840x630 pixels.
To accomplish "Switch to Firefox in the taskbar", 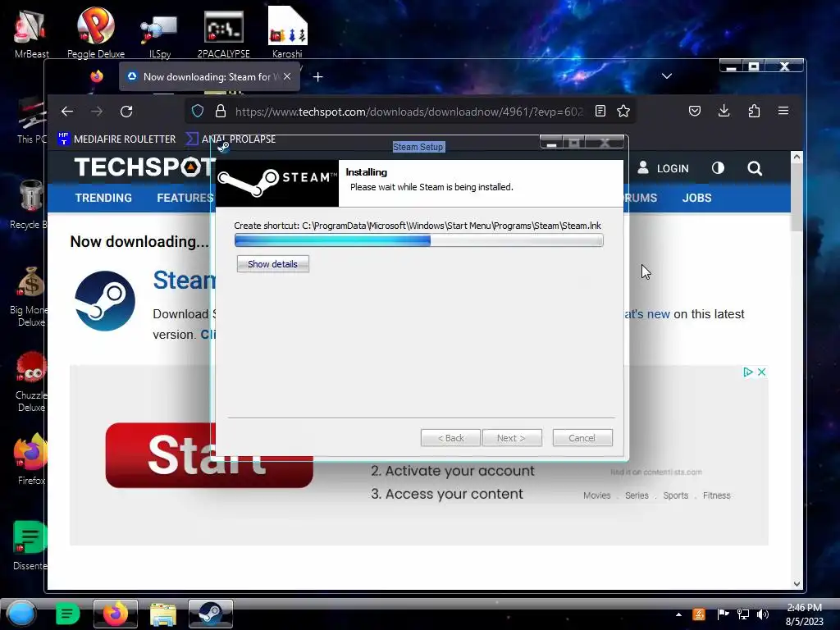I will (115, 614).
